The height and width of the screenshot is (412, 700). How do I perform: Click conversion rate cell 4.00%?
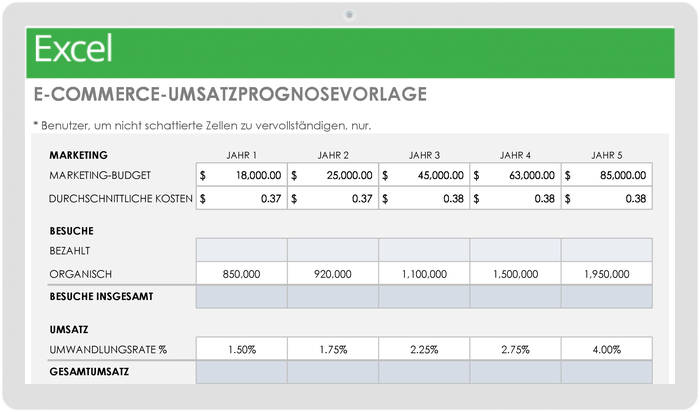point(607,349)
